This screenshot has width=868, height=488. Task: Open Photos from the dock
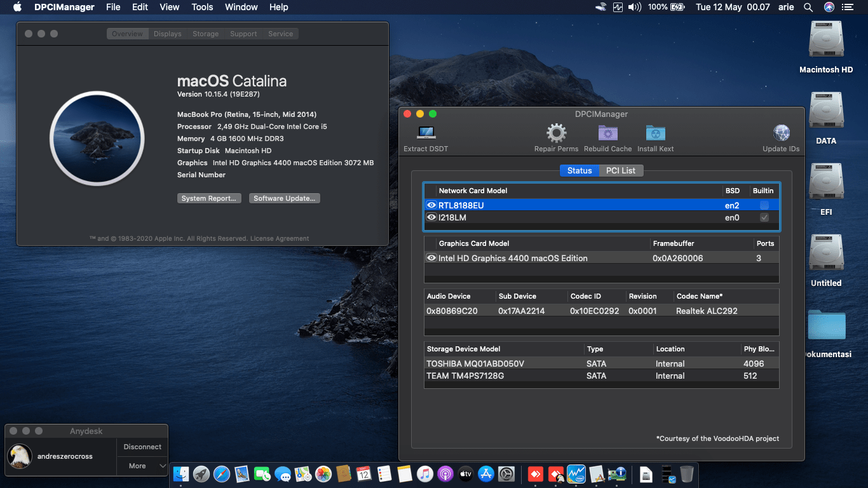coord(323,473)
